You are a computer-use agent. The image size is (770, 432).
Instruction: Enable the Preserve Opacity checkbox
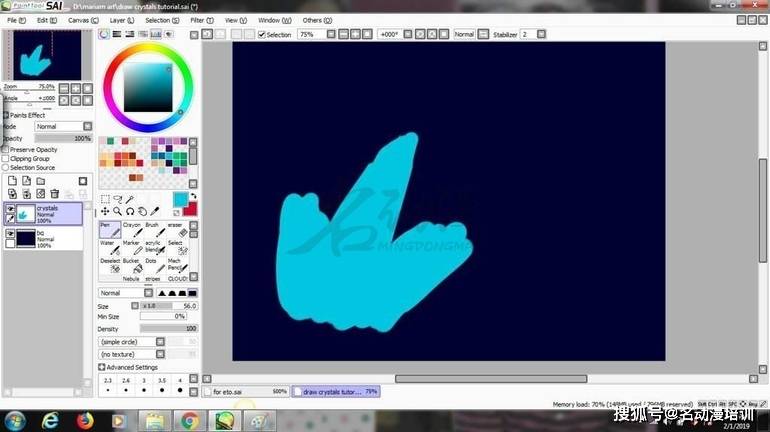click(x=5, y=150)
